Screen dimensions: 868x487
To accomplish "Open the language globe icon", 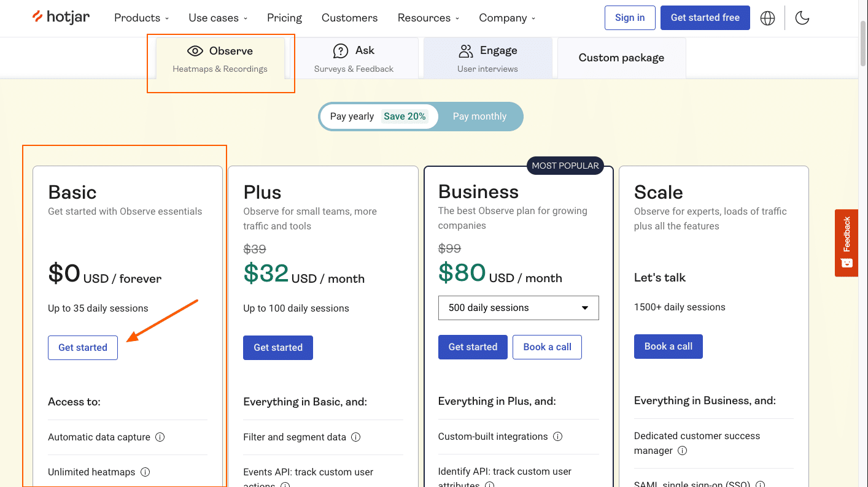I will [767, 18].
